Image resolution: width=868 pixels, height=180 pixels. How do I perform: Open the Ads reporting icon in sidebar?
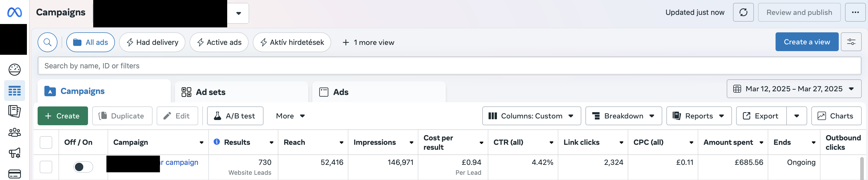14,111
